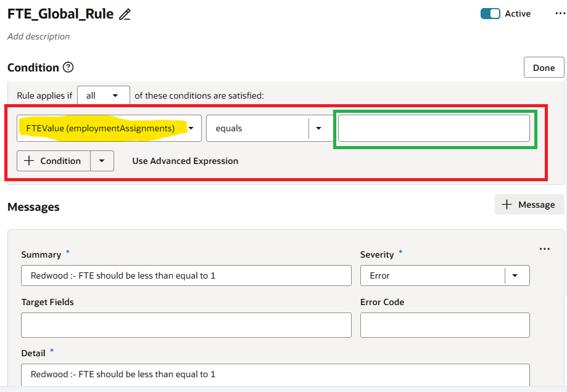Click the Messages heading
567x392 pixels.
[x=33, y=207]
